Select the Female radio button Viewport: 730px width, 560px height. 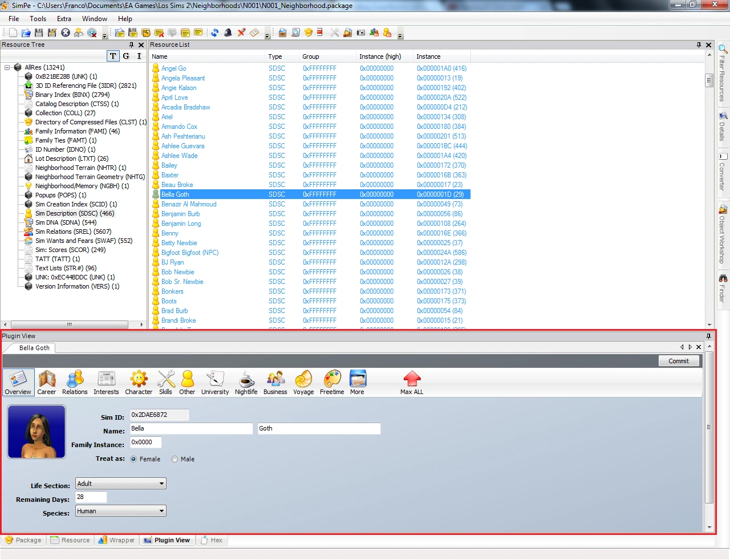(133, 459)
